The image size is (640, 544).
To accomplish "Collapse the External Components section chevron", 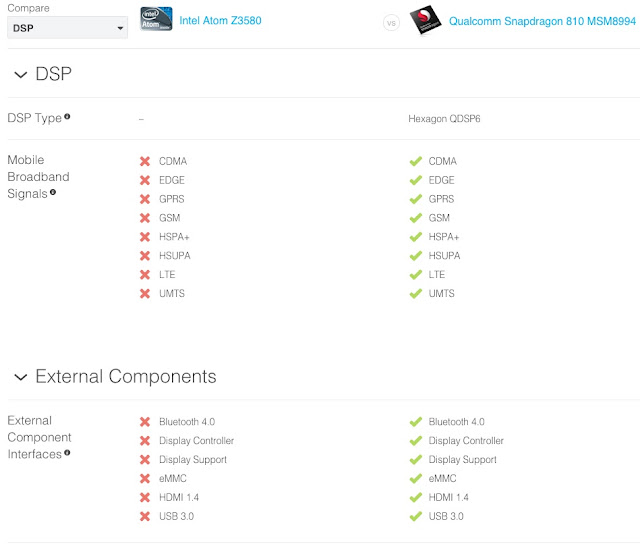I will coord(20,377).
